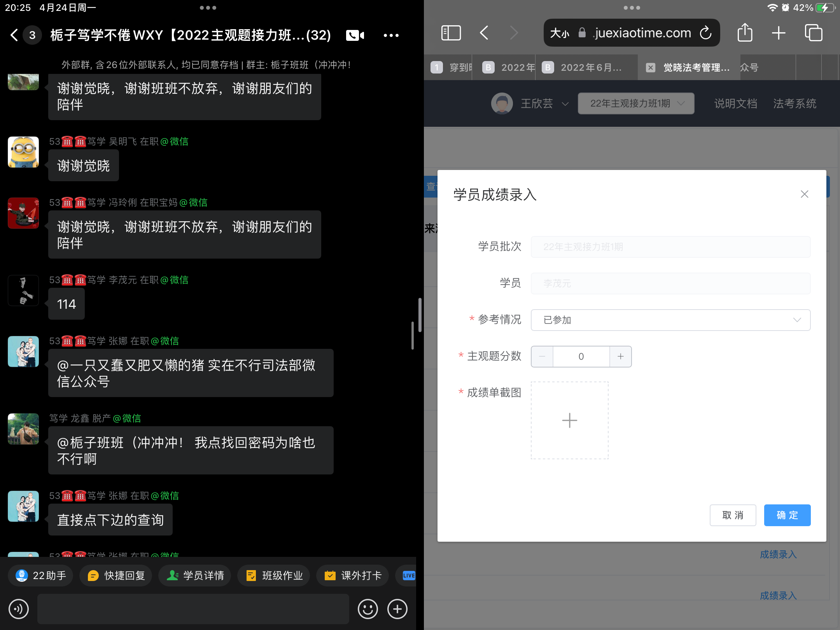Open the 22助手 shortcut

click(x=41, y=575)
